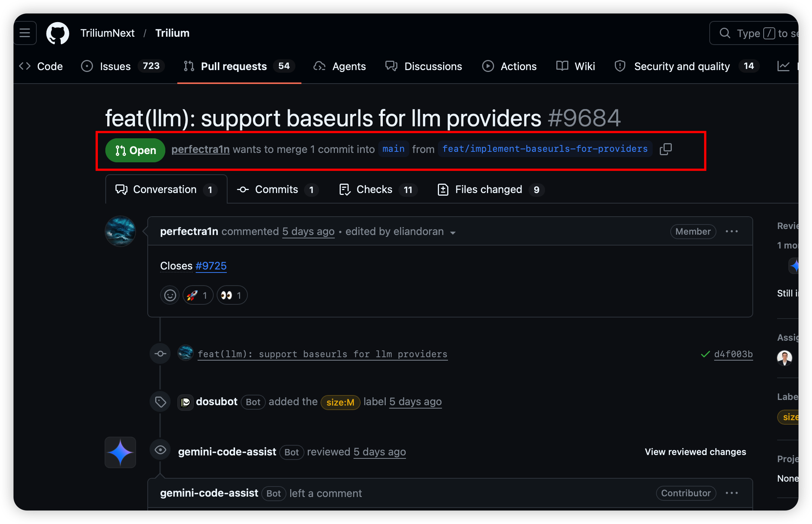
Task: Toggle the rocket reaction
Action: point(198,295)
